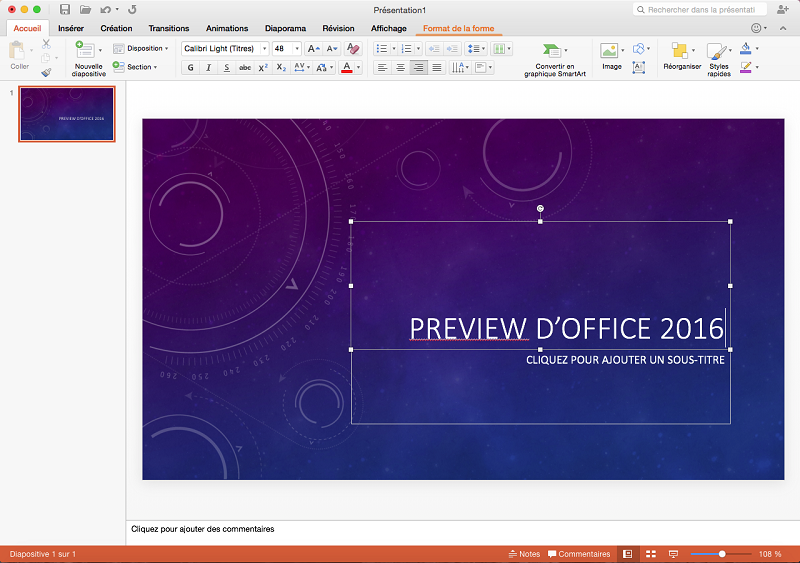
Task: Switch to the Création tab
Action: click(116, 28)
